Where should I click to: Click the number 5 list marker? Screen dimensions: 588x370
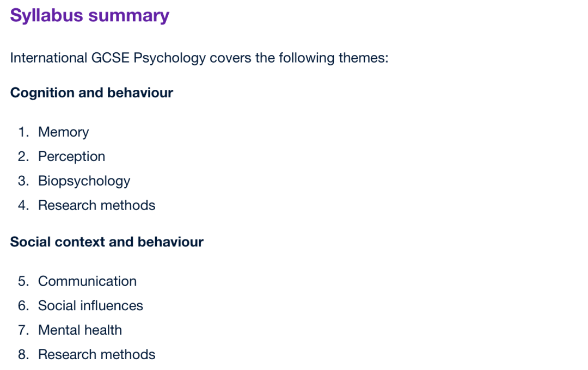(23, 281)
